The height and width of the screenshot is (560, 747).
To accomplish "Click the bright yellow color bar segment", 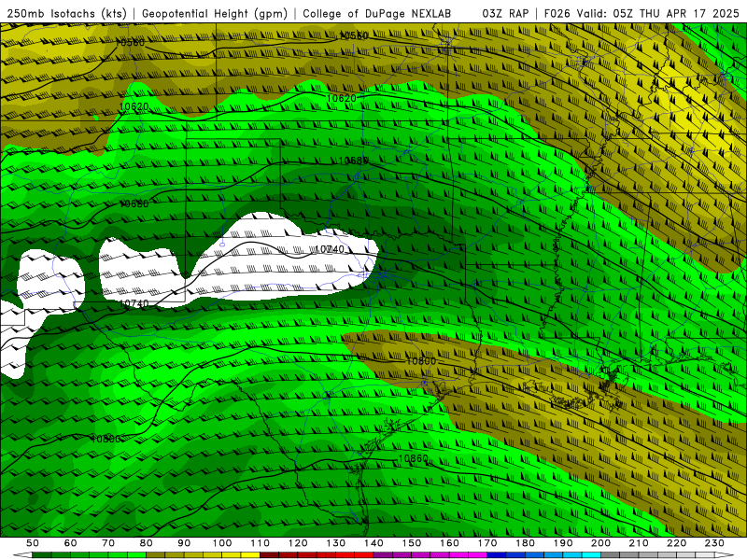I will tap(250, 555).
